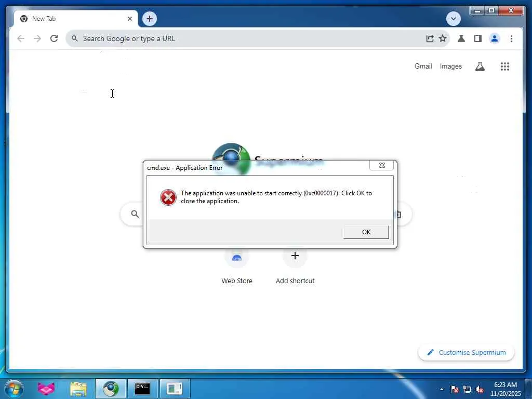Click Customise Supermium button

[x=466, y=353]
